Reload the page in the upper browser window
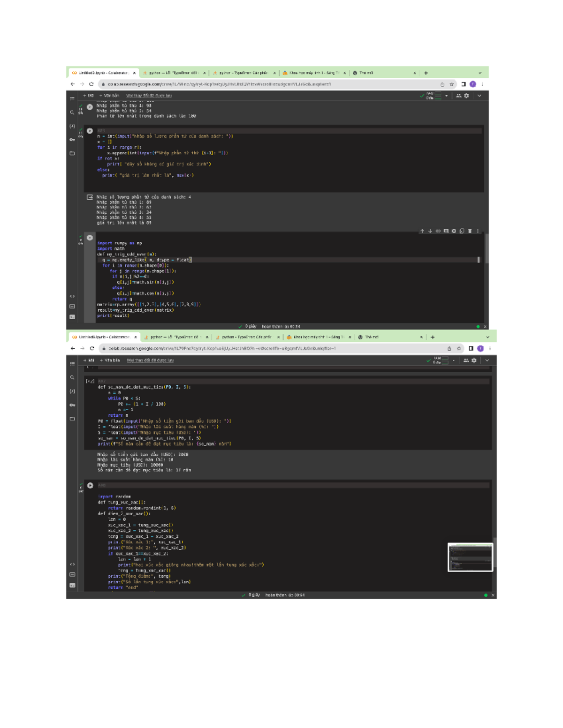Viewport: 563px width, 728px height. tap(91, 84)
